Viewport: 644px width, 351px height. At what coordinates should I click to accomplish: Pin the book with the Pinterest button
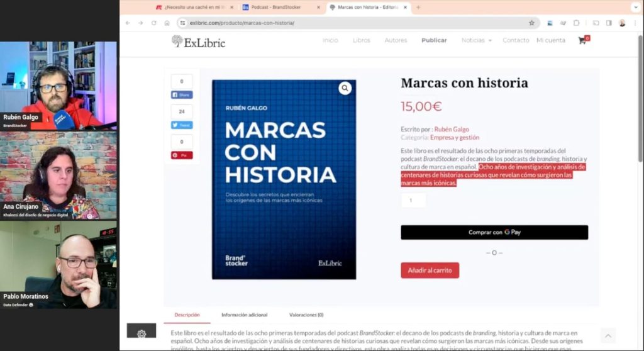click(182, 155)
